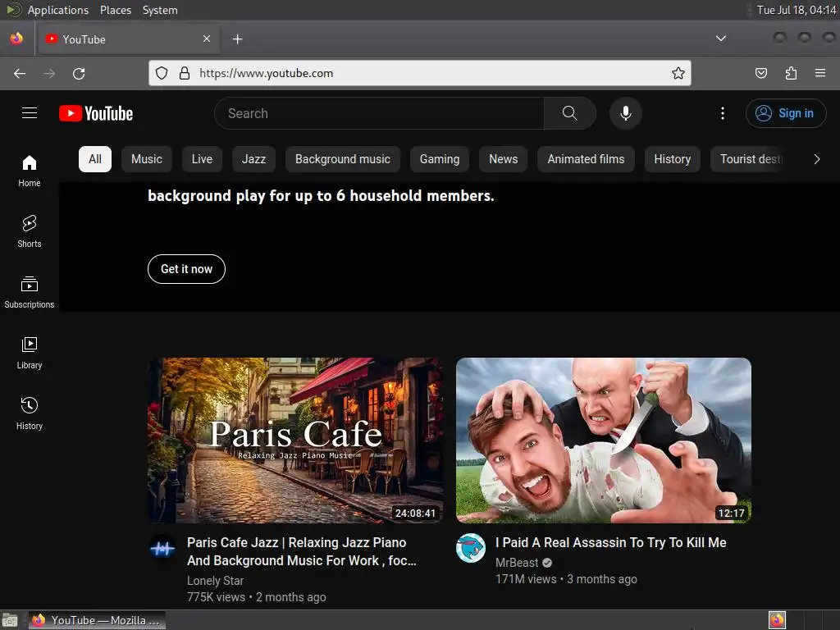
Task: Select the Music filter chip
Action: [147, 159]
